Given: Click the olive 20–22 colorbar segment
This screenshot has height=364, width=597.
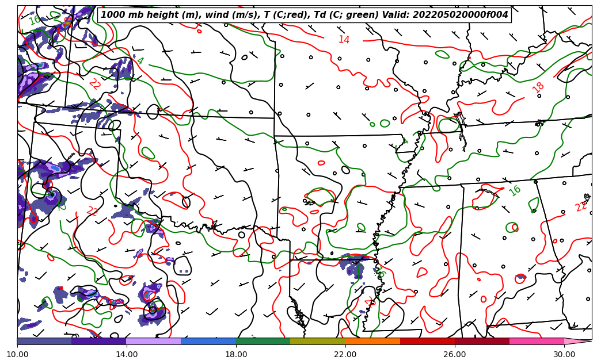Looking at the screenshot, I should tap(318, 341).
